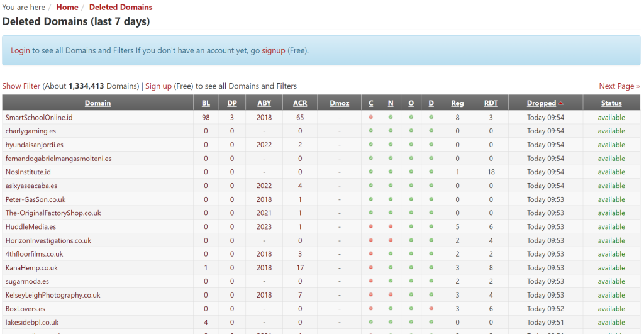Click available status for lakesidebpl.co.uk
644x334 pixels.
611,322
